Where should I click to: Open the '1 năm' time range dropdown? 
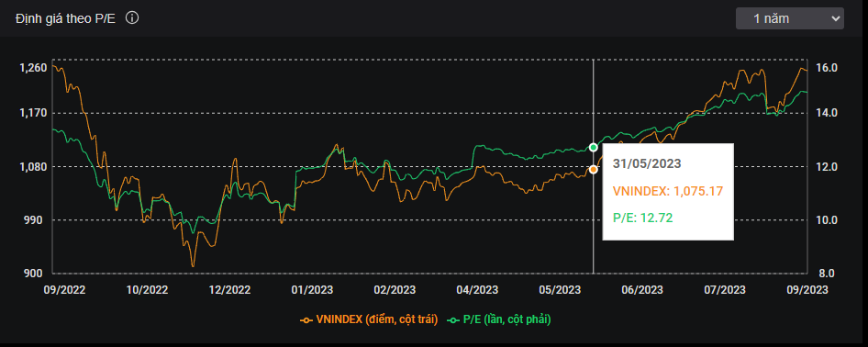[789, 18]
